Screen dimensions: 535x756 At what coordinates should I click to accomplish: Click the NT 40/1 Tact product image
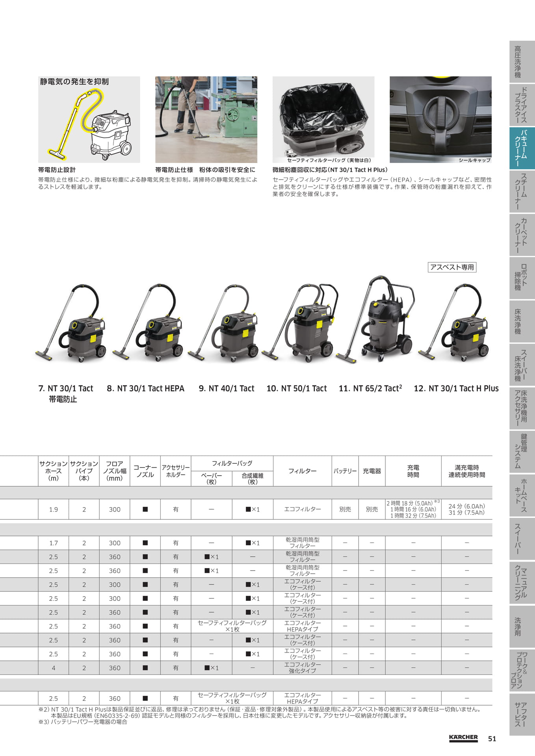click(x=223, y=323)
